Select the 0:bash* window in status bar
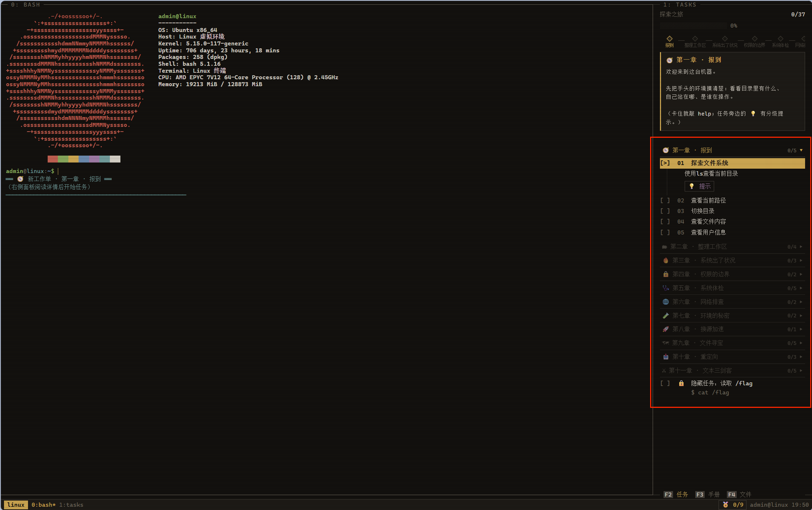This screenshot has height=510, width=812. click(44, 505)
